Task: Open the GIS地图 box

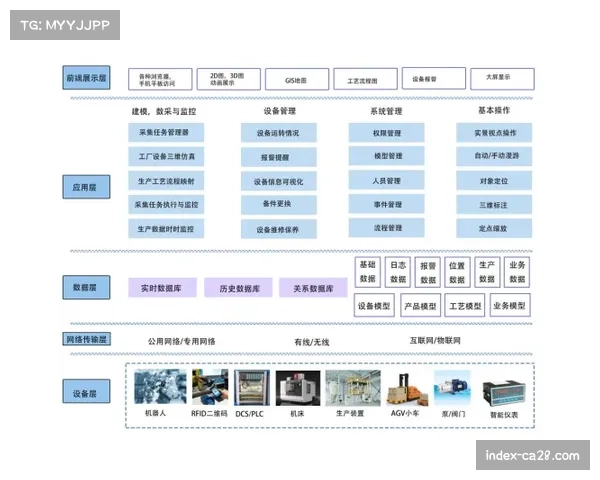Action: tap(297, 79)
